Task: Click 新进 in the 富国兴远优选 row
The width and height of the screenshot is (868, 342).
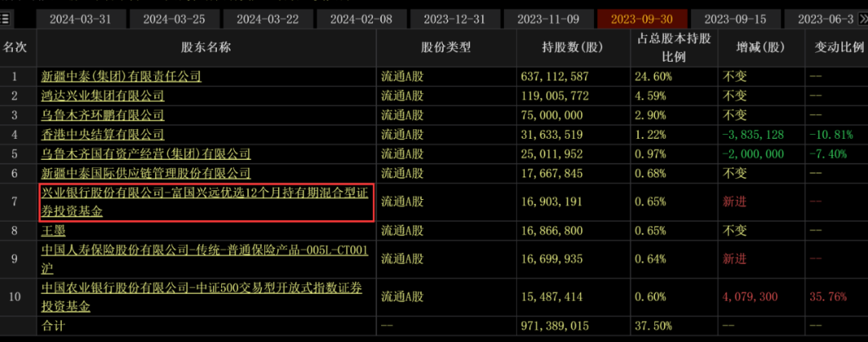Action: pos(735,202)
